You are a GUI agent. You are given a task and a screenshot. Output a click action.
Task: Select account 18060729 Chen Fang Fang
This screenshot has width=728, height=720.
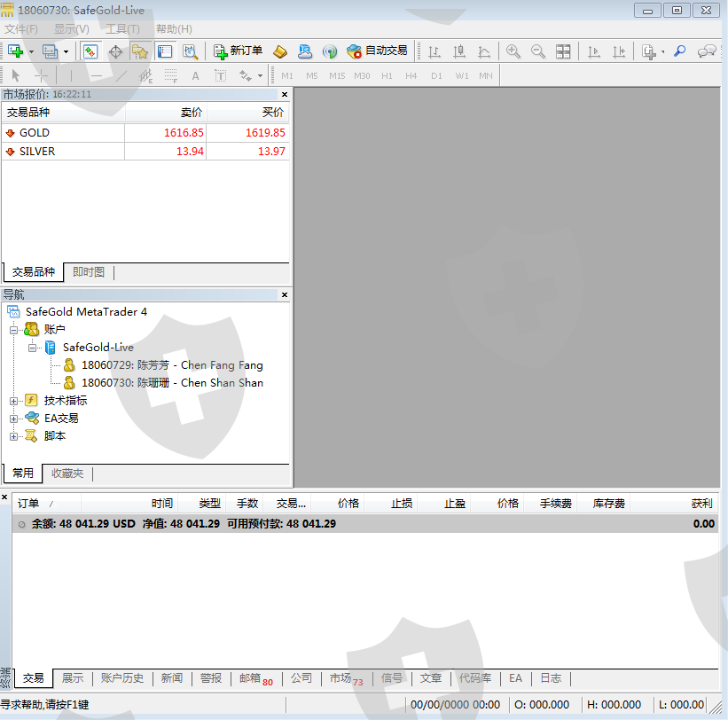click(x=163, y=365)
